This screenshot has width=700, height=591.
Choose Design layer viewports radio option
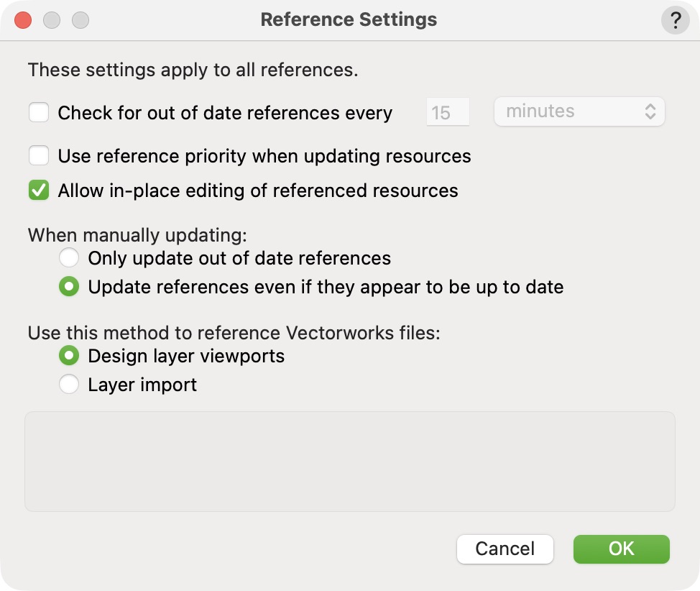tap(69, 356)
